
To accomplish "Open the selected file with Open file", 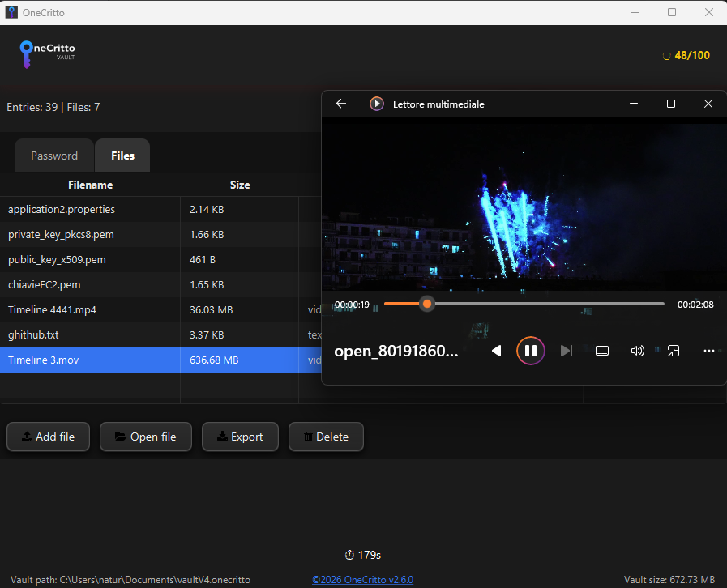I will [145, 437].
